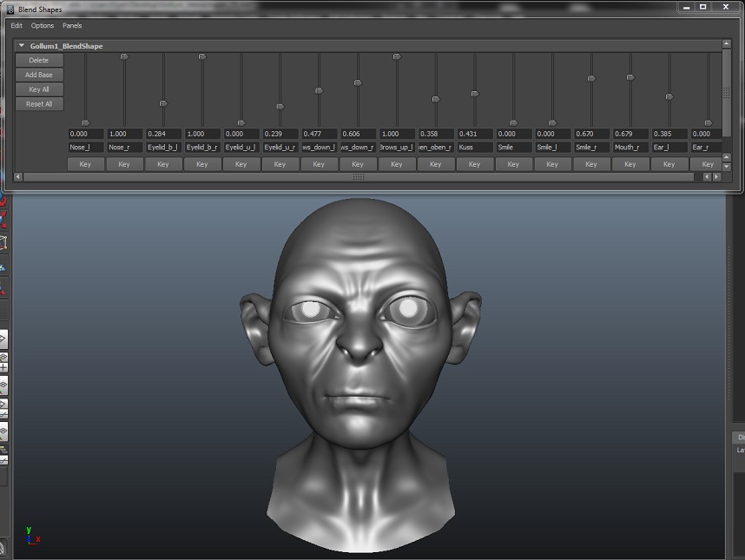The width and height of the screenshot is (745, 560).
Task: Click the Blend Shapes window title icon
Action: pyautogui.click(x=10, y=10)
